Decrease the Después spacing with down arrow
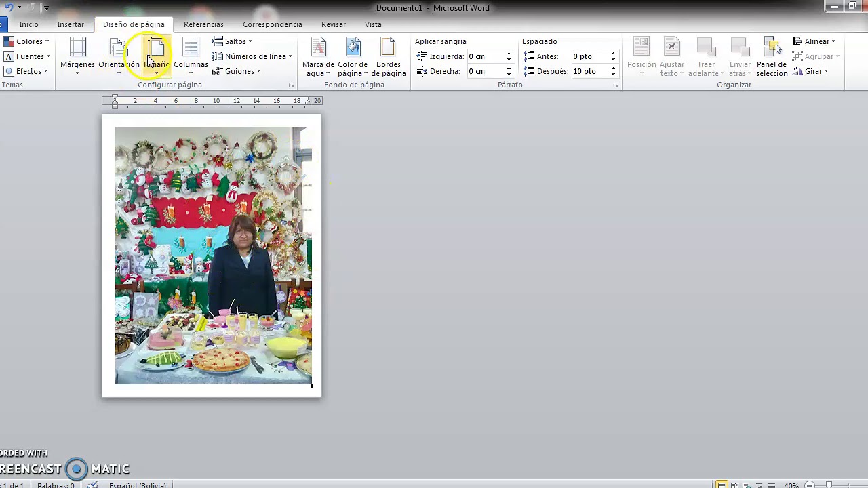868x488 pixels. tap(613, 74)
